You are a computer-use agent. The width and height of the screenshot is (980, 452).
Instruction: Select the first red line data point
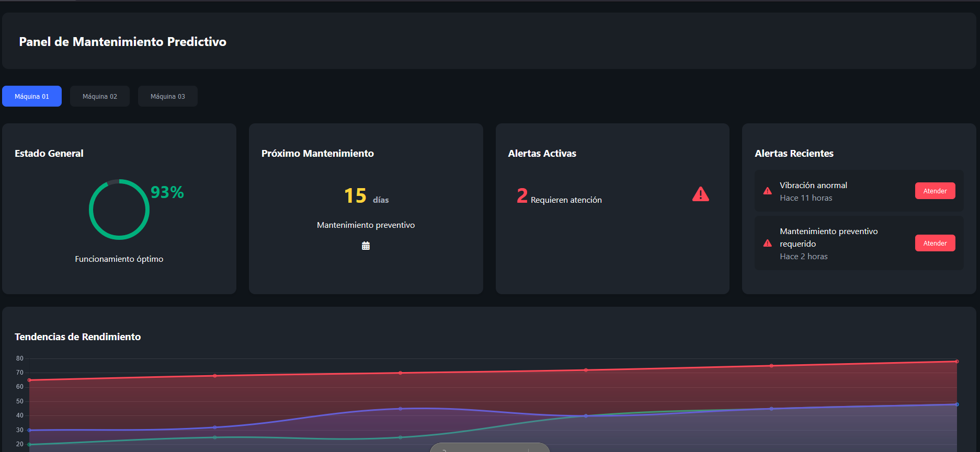coord(29,380)
